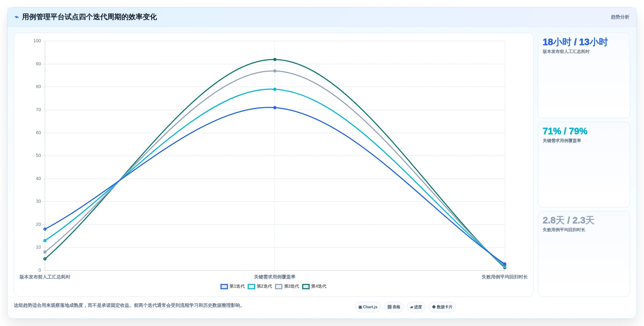Click the 趋势分析 label in the header
The image size is (644, 326).
click(620, 17)
